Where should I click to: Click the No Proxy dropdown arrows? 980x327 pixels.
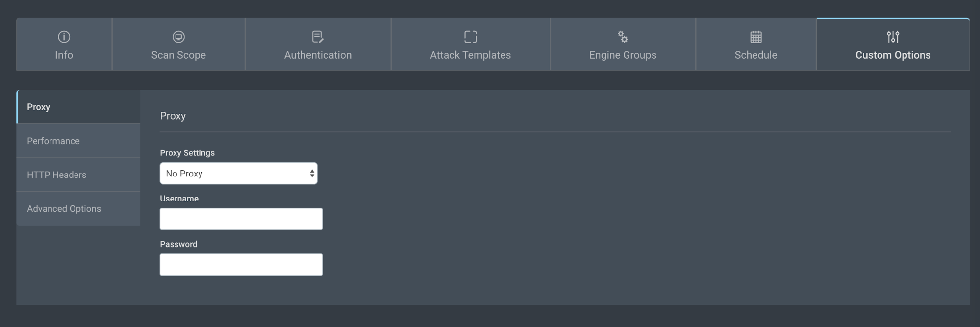[312, 174]
